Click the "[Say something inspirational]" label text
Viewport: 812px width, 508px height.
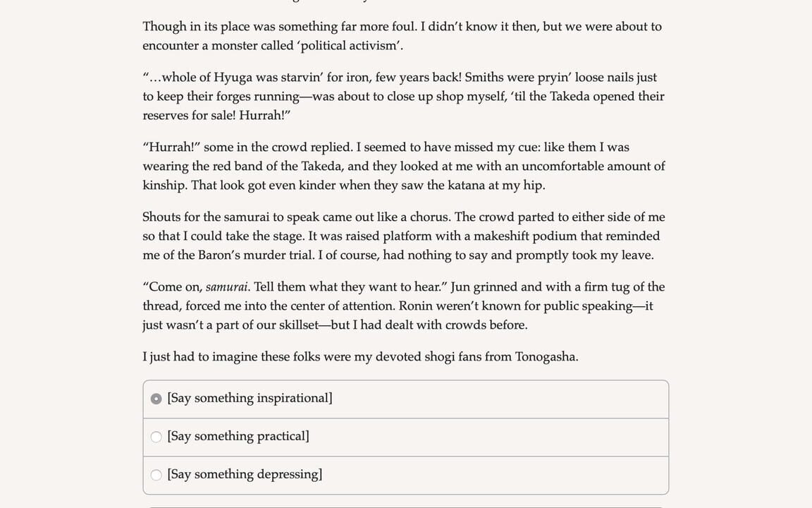tap(250, 398)
